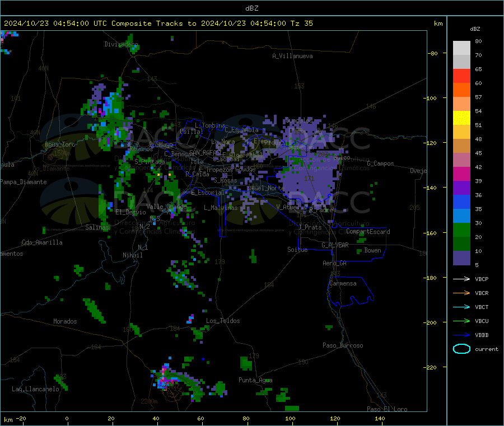Select the light orange 54-57 dBZ swatch

pos(461,104)
